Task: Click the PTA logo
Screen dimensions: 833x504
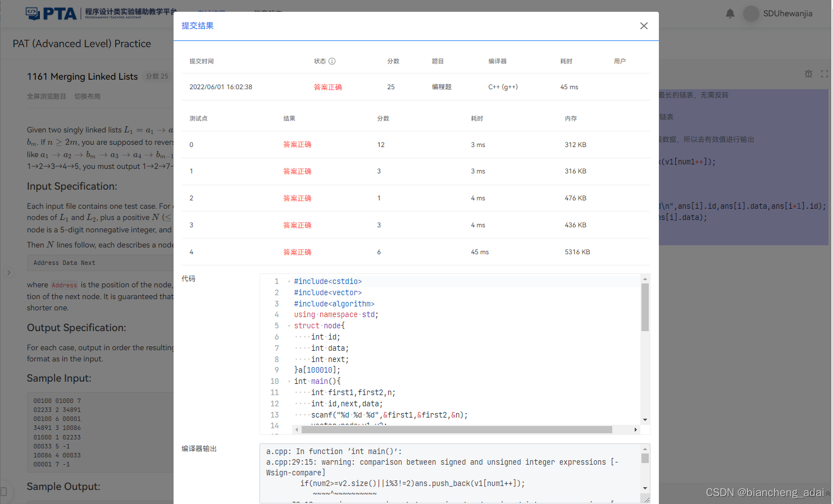Action: tap(51, 13)
